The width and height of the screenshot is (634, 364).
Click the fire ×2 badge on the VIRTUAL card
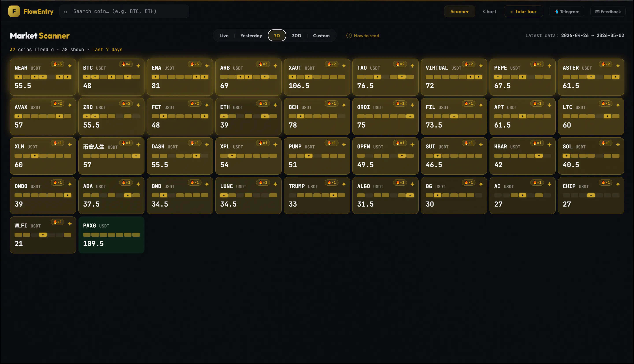click(x=468, y=64)
